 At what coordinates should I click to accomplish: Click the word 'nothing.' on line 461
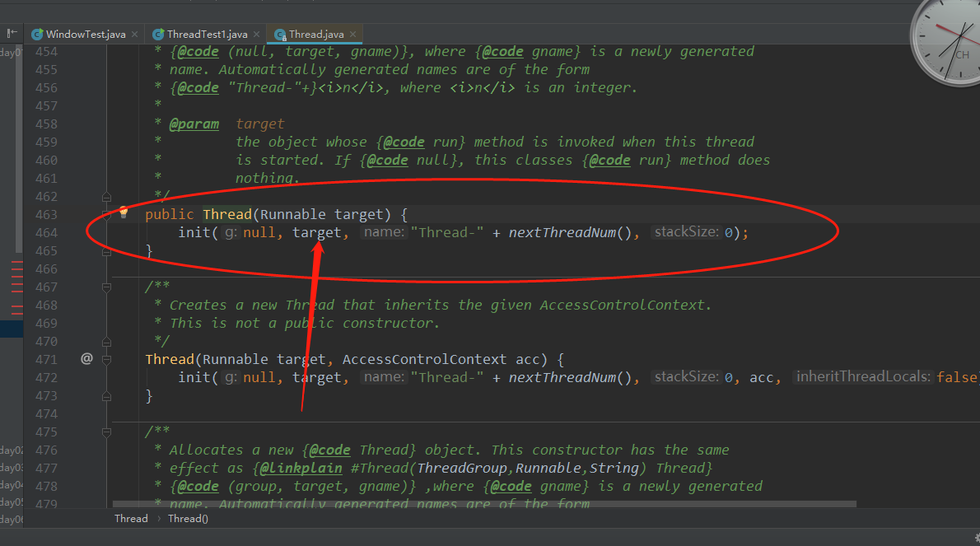tap(268, 178)
